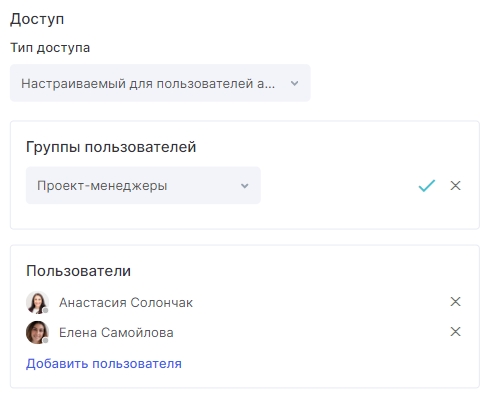Click the Тип доступа label
Screen dimensions: 492x405
coord(50,48)
